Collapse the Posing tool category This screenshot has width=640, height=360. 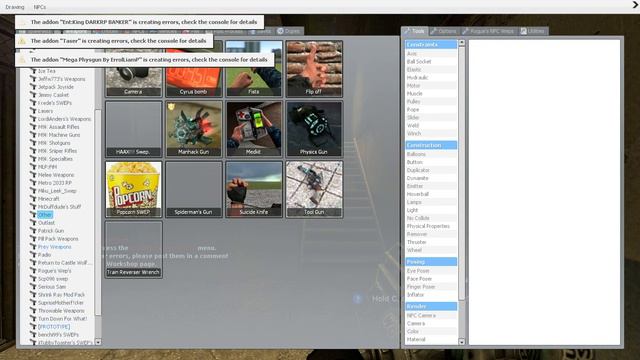pos(431,262)
